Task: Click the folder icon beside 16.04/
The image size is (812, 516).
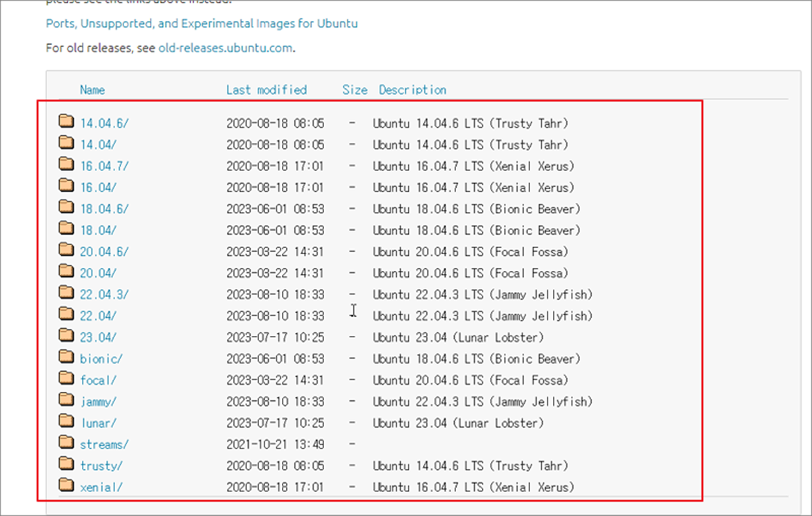Action: [x=66, y=185]
